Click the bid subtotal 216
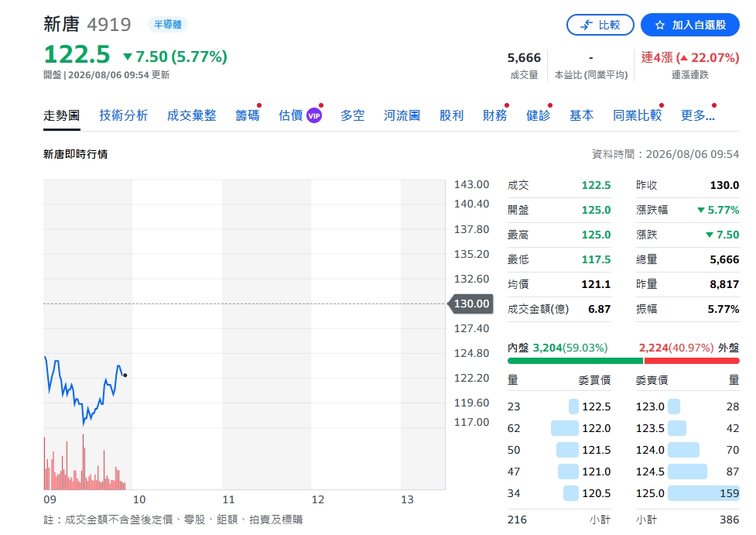 517,520
